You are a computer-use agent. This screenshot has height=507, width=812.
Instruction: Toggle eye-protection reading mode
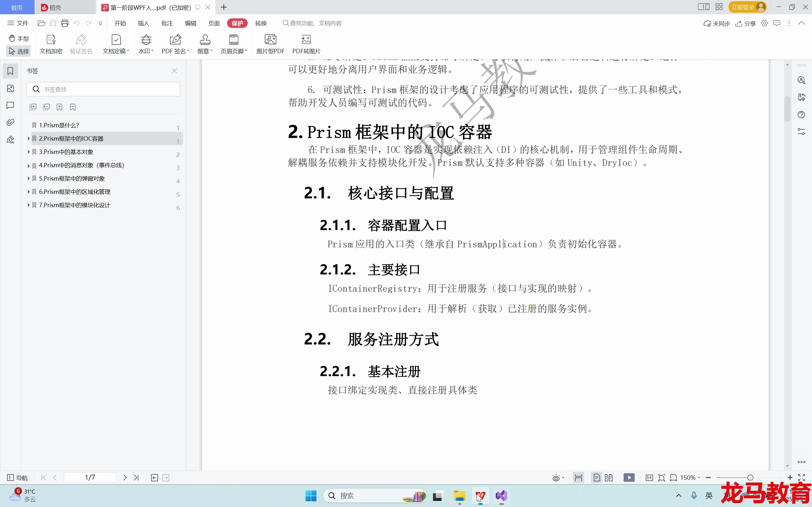pos(556,478)
